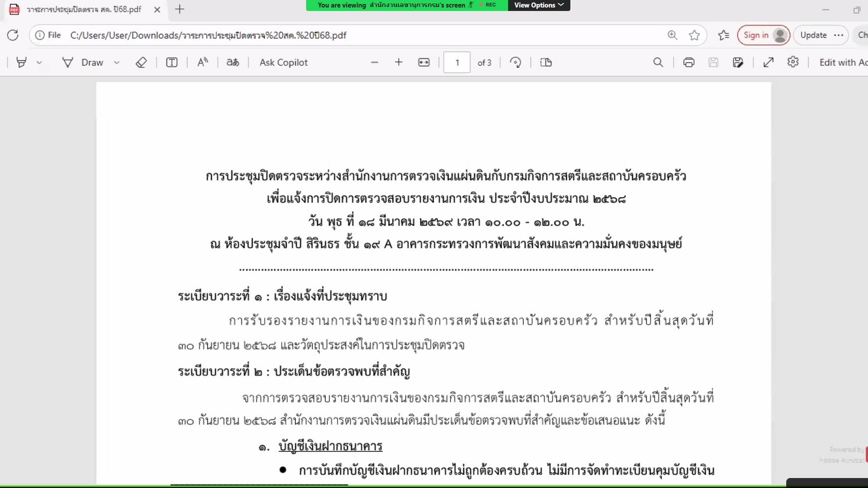Click the Translate icon
868x488 pixels.
(x=233, y=63)
